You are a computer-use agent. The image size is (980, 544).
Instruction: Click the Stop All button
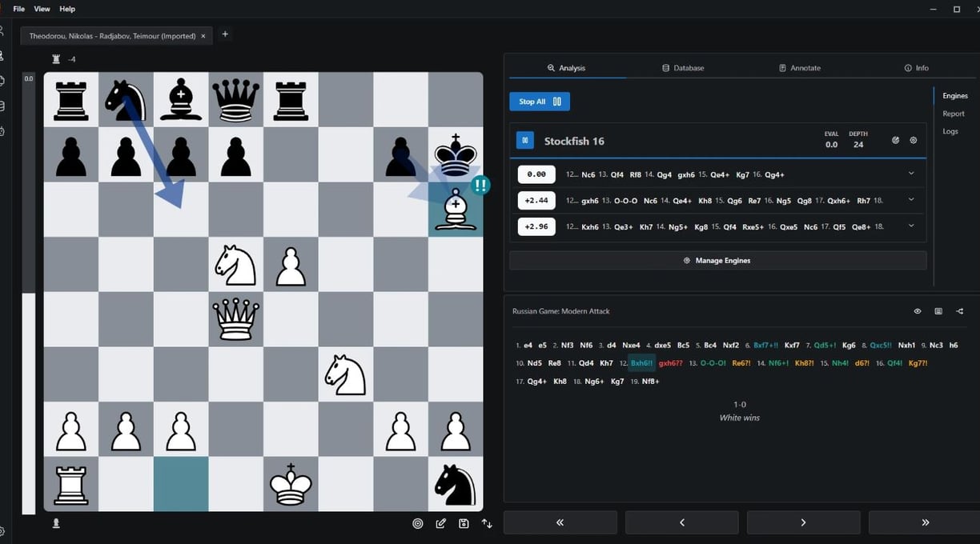pos(540,102)
